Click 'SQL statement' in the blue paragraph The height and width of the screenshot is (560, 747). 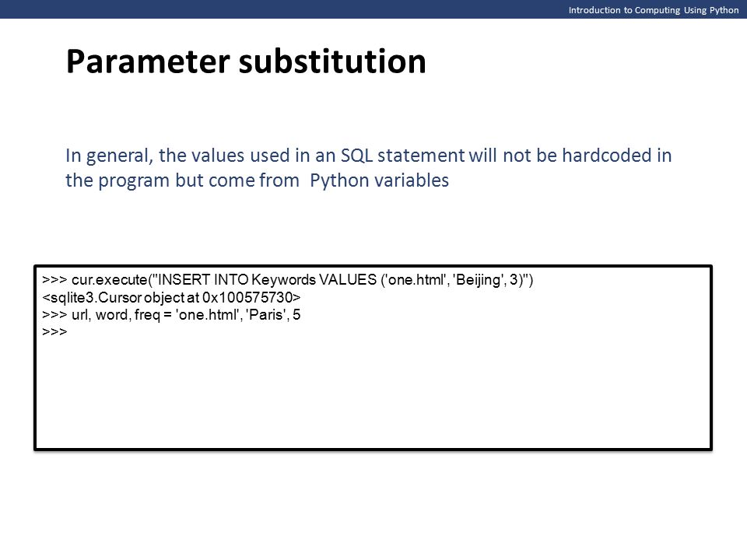pos(402,156)
